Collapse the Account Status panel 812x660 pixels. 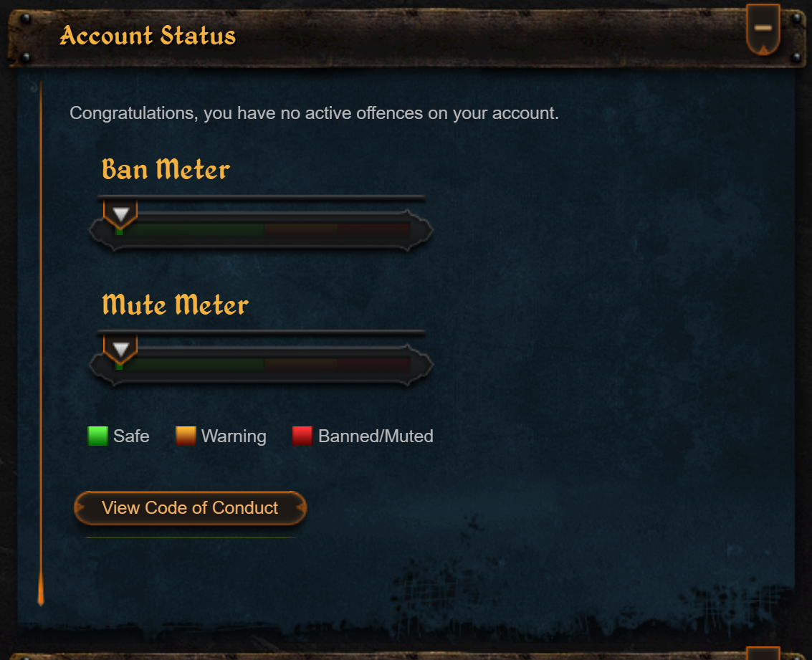click(763, 29)
